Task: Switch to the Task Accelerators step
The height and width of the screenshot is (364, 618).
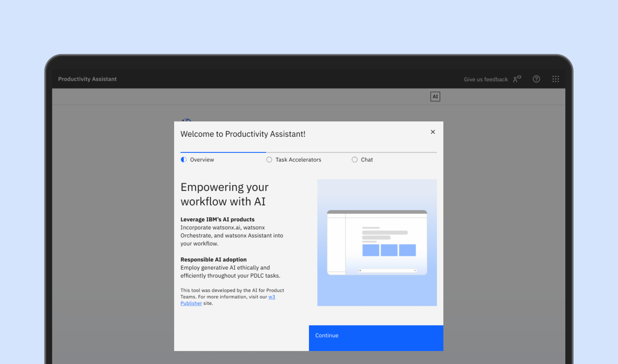Action: point(309,158)
